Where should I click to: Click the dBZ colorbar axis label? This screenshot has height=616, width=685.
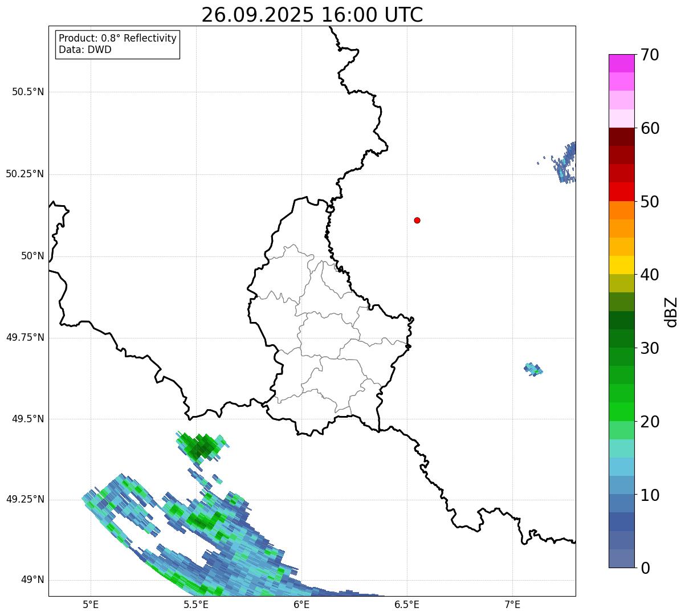pos(671,312)
